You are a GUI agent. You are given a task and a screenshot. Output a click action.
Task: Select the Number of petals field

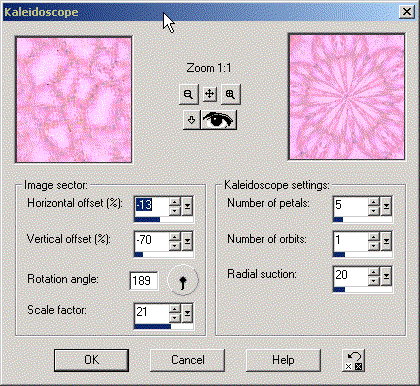[x=351, y=206]
